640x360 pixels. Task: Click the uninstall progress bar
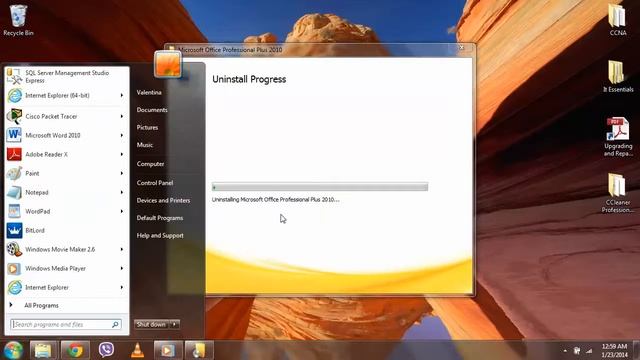320,187
